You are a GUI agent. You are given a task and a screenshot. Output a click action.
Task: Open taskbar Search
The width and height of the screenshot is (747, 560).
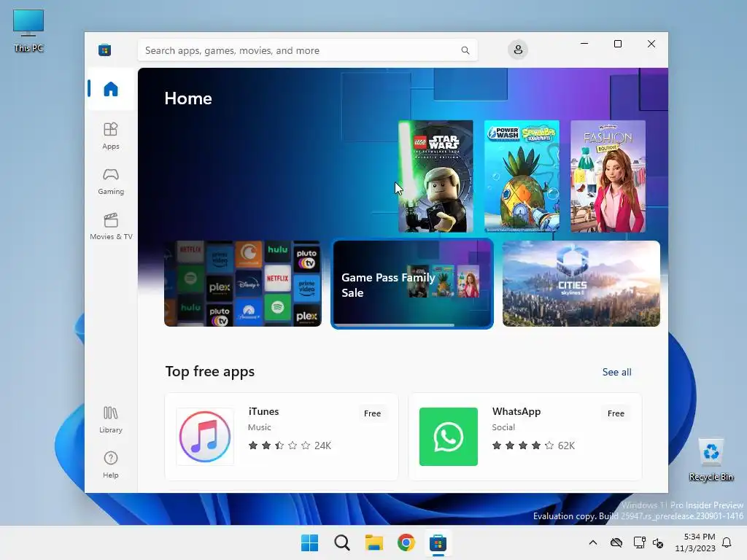[x=342, y=542]
